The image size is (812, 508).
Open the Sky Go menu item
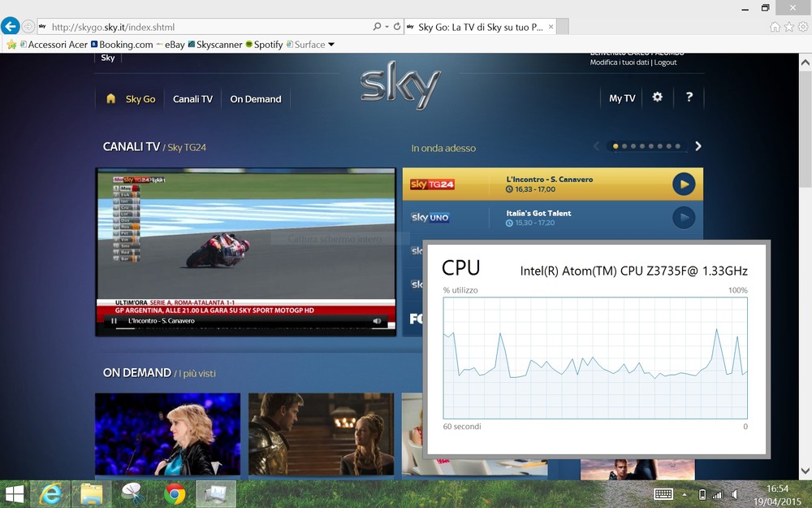click(x=140, y=99)
